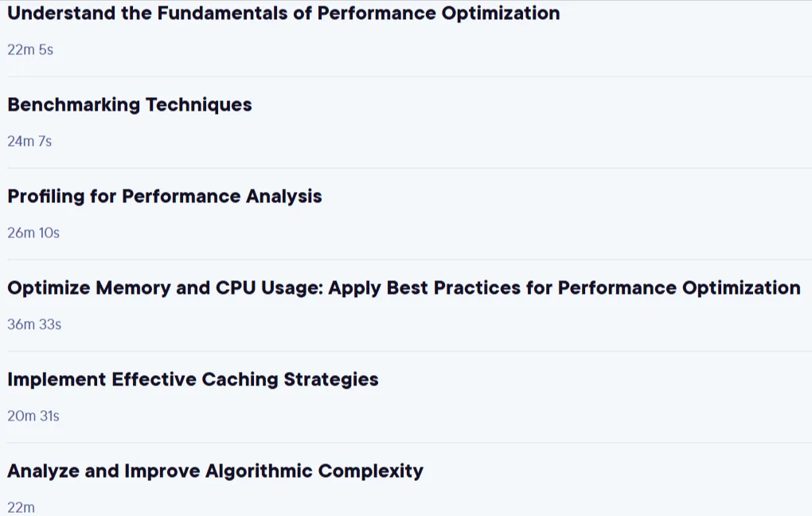Click the 22m duration under Algorithmic Complexity

click(21, 508)
